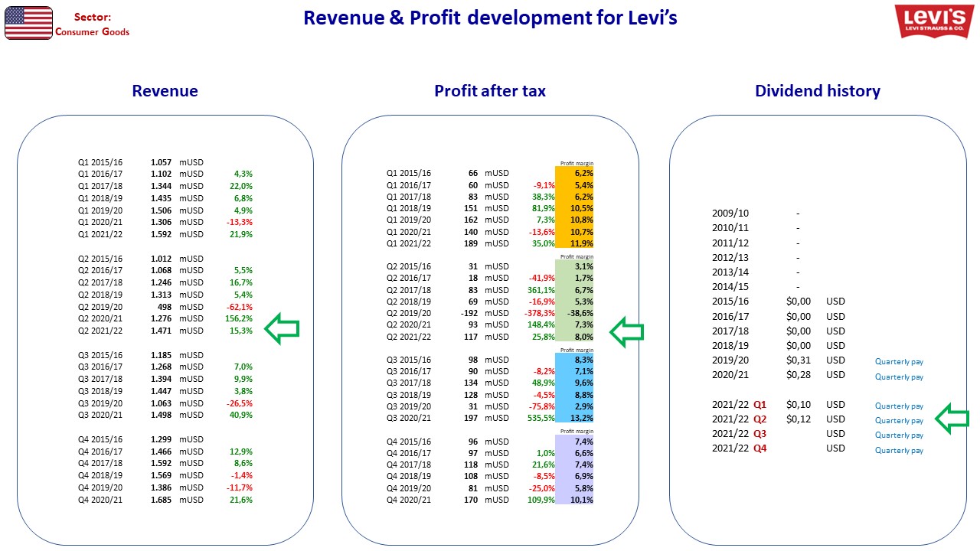This screenshot has width=980, height=551.
Task: Select the 'Dividend history' heading
Action: click(x=818, y=91)
